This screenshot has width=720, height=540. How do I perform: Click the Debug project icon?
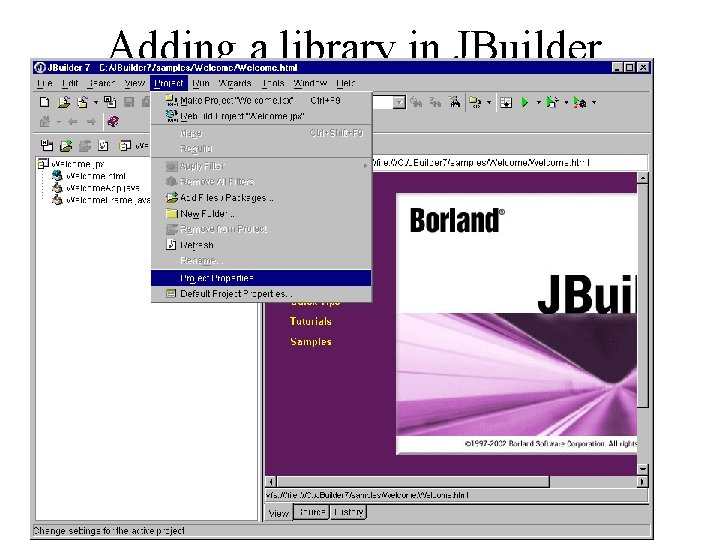pyautogui.click(x=552, y=102)
